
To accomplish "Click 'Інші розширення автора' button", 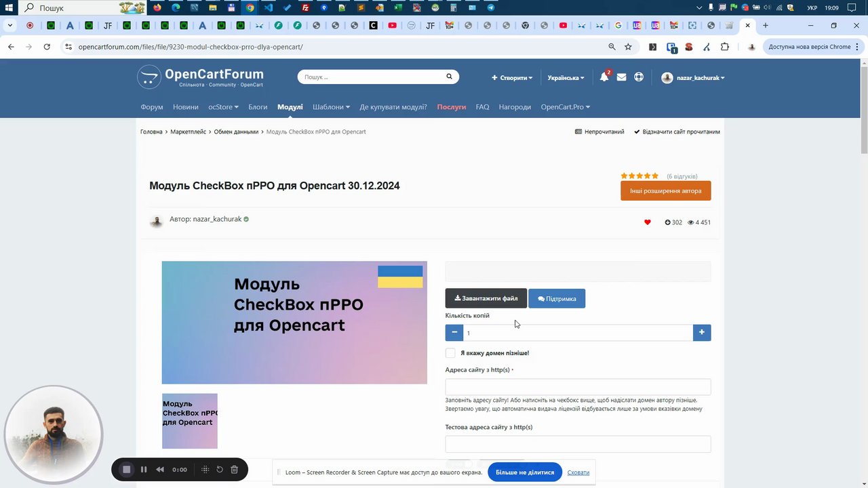I will coord(666,190).
